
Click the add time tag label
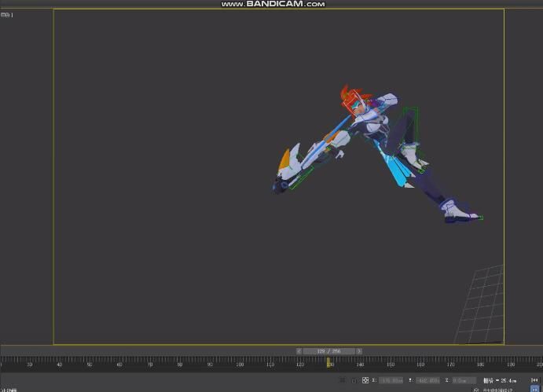pyautogui.click(x=497, y=390)
